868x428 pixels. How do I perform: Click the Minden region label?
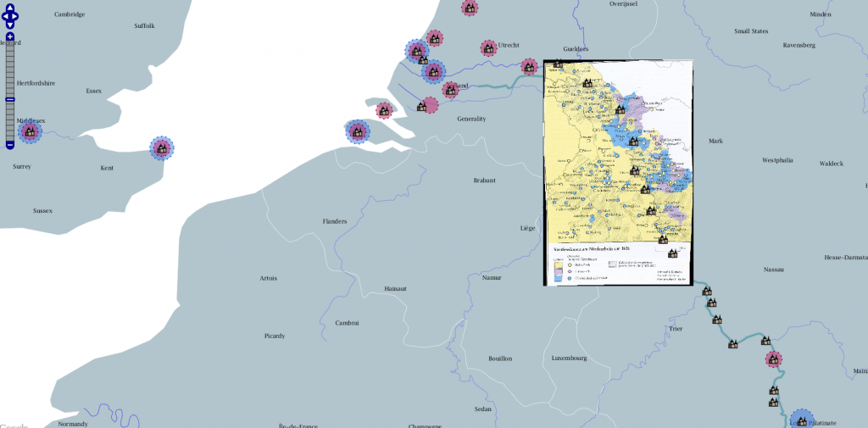[821, 14]
